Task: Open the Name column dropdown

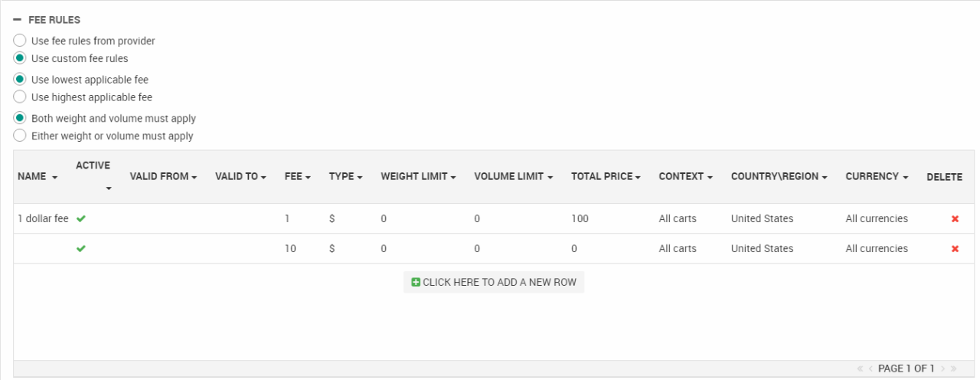Action: click(x=54, y=177)
